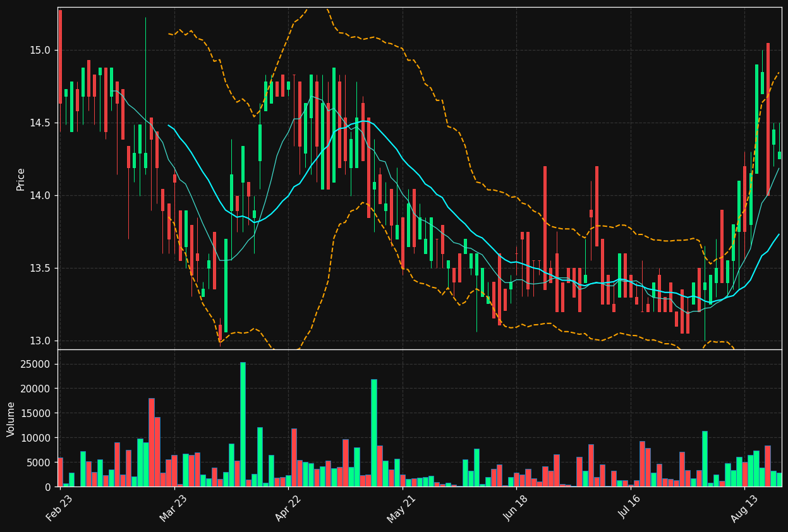The height and width of the screenshot is (532, 788).
Task: Click the red volume bar reaching about 18000
Action: (152, 442)
